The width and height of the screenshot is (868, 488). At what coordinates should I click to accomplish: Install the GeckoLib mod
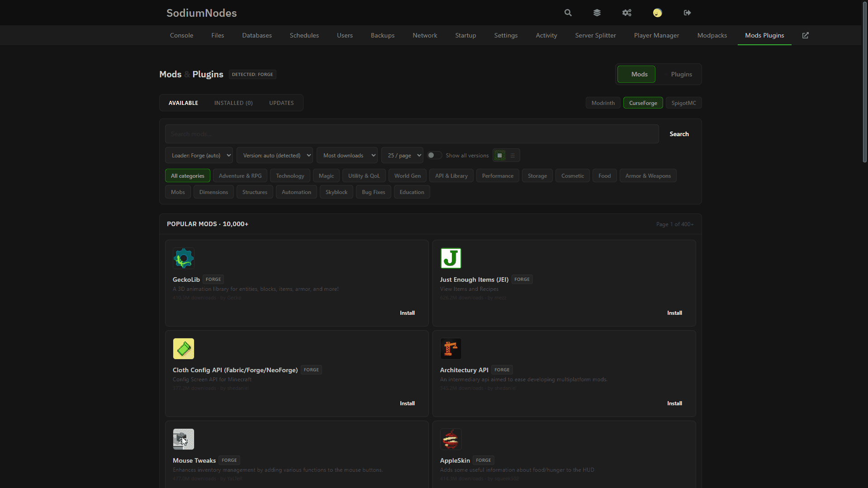pyautogui.click(x=407, y=313)
